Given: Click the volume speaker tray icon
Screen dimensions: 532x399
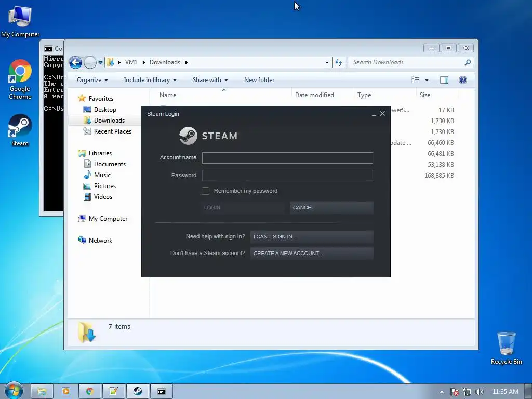Looking at the screenshot, I should click(479, 392).
